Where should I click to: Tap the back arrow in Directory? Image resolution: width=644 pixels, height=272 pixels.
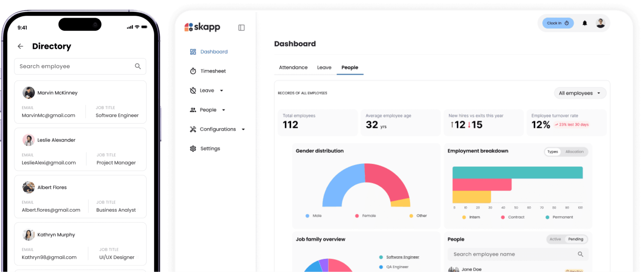[x=20, y=46]
